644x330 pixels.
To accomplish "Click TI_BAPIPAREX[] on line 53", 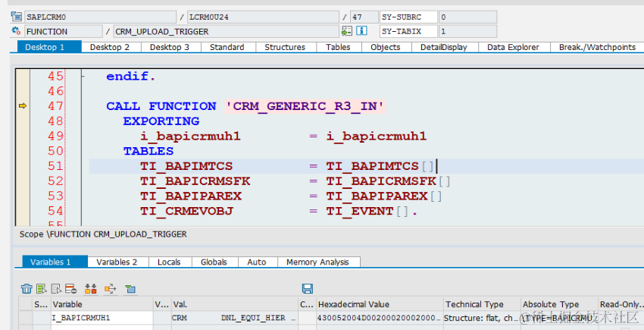I will [384, 196].
